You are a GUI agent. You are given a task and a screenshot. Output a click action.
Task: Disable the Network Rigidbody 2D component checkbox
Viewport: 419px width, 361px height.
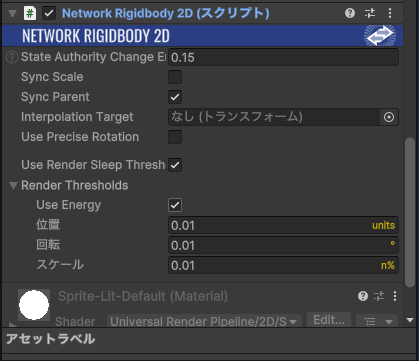coord(49,13)
